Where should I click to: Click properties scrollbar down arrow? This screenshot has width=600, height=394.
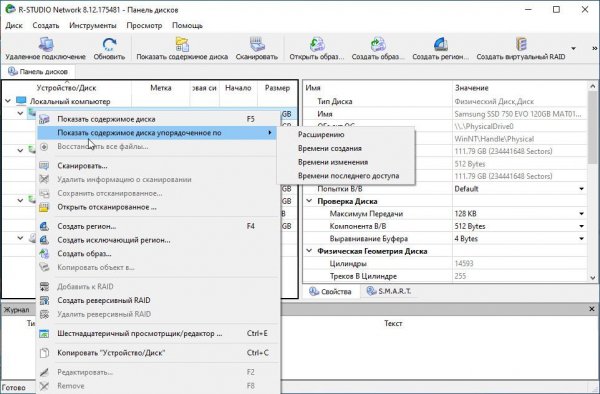(592, 278)
